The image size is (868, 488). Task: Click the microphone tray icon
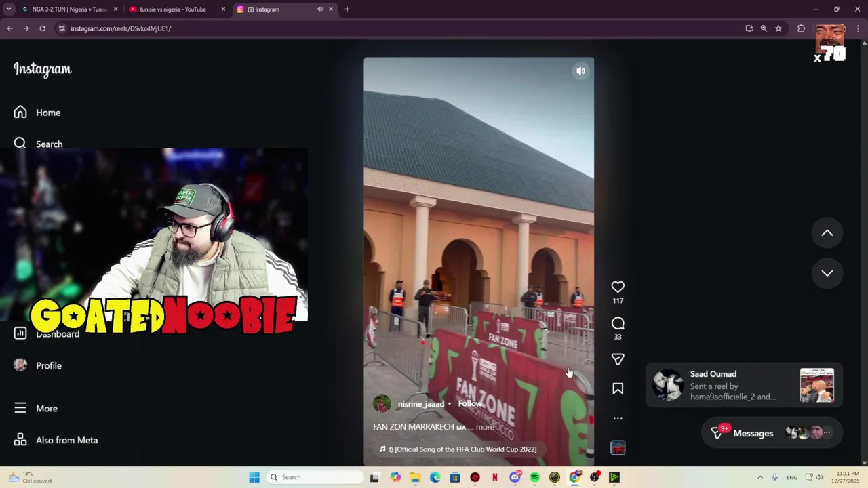[774, 477]
